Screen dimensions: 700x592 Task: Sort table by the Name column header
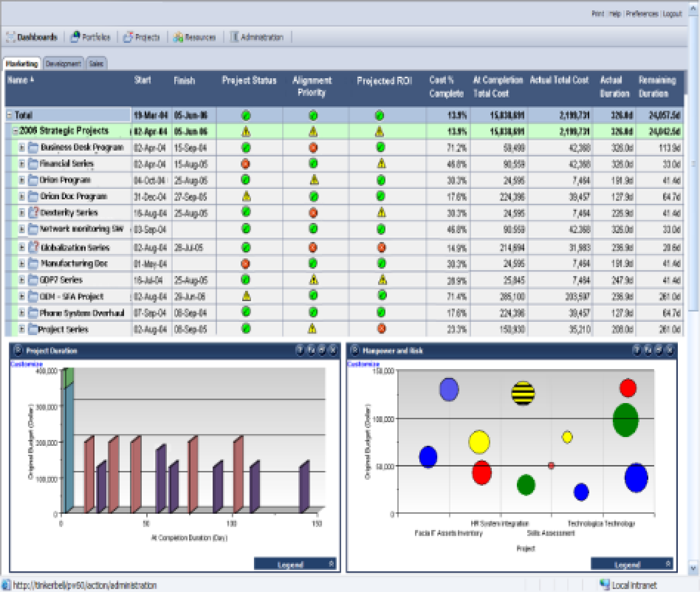click(18, 80)
